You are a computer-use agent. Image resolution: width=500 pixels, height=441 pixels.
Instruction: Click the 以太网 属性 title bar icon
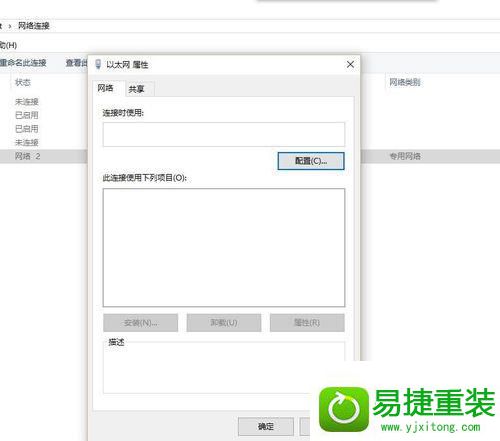click(98, 64)
